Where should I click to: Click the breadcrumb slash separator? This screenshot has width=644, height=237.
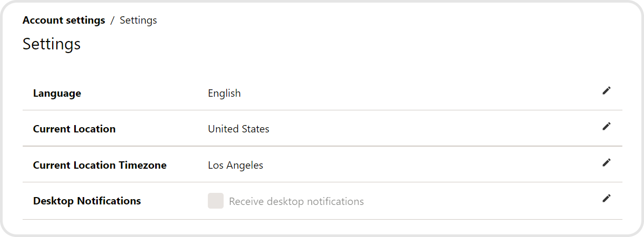coord(112,20)
